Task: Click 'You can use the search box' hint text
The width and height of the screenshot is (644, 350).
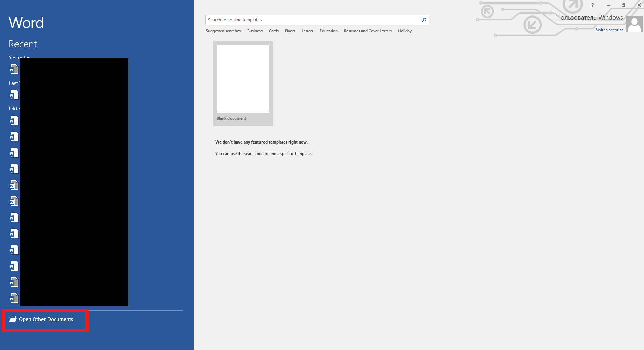Action: [x=264, y=154]
